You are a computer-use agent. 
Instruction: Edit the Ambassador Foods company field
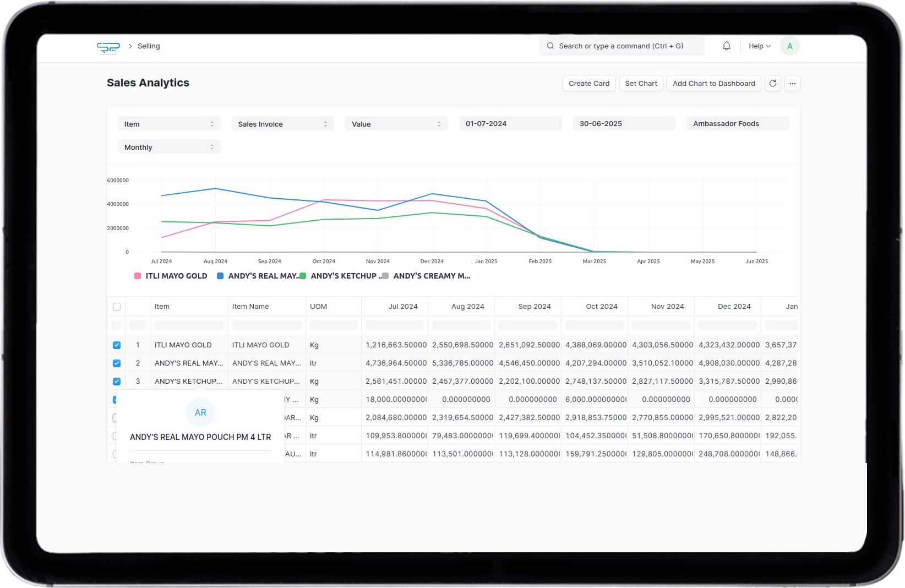(738, 124)
